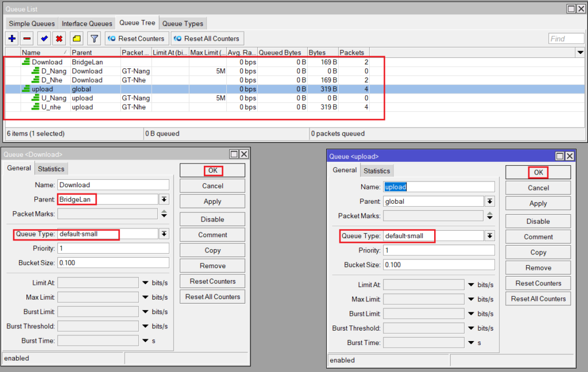Click Reset All Counters toolbar button
The image size is (588, 372).
point(207,38)
